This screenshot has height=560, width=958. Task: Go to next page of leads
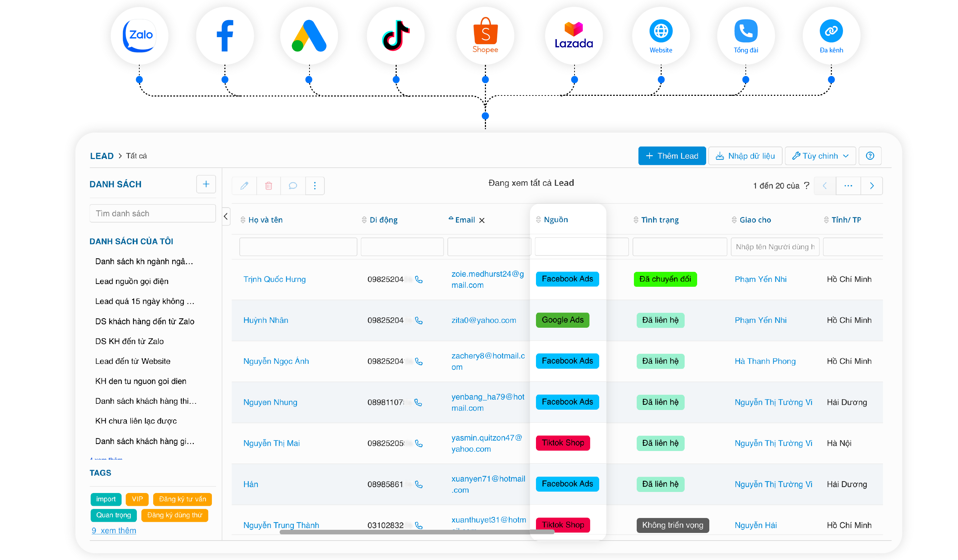click(x=872, y=185)
